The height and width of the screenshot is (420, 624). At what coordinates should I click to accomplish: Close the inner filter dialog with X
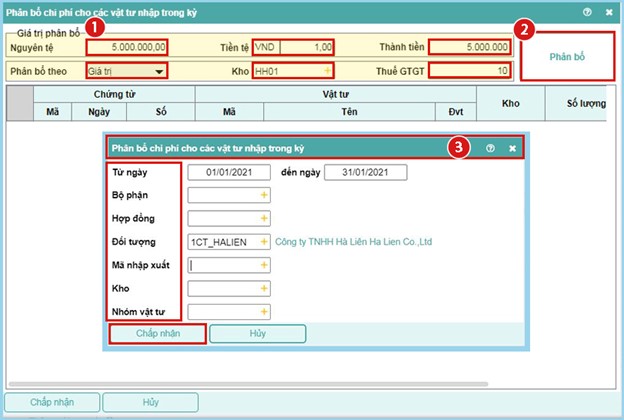[512, 148]
